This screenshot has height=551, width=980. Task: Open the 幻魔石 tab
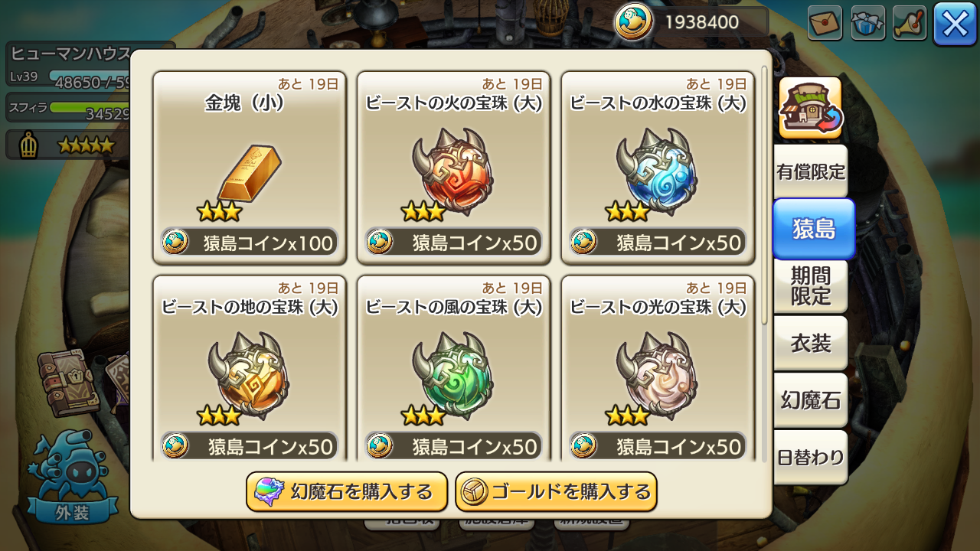811,400
